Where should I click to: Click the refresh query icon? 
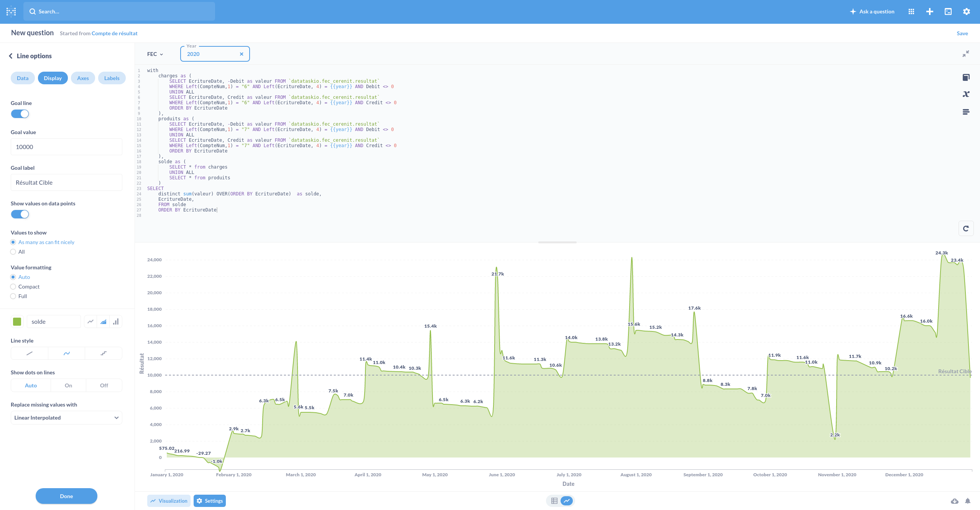click(x=966, y=228)
